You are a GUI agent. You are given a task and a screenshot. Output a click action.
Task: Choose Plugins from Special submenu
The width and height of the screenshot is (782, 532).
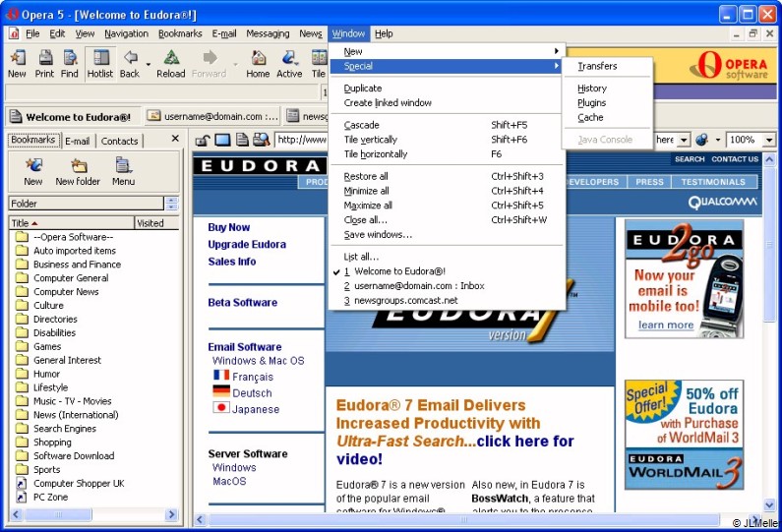pos(608,102)
